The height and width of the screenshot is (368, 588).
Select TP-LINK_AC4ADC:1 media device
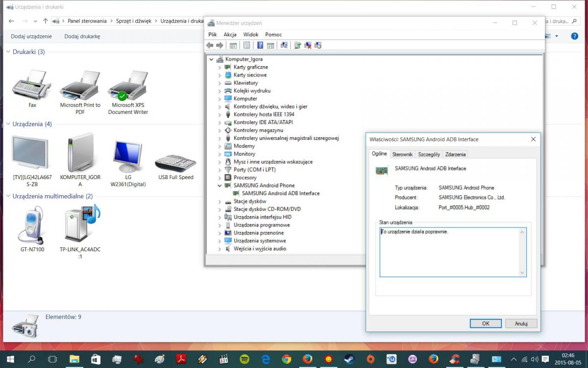[x=80, y=232]
